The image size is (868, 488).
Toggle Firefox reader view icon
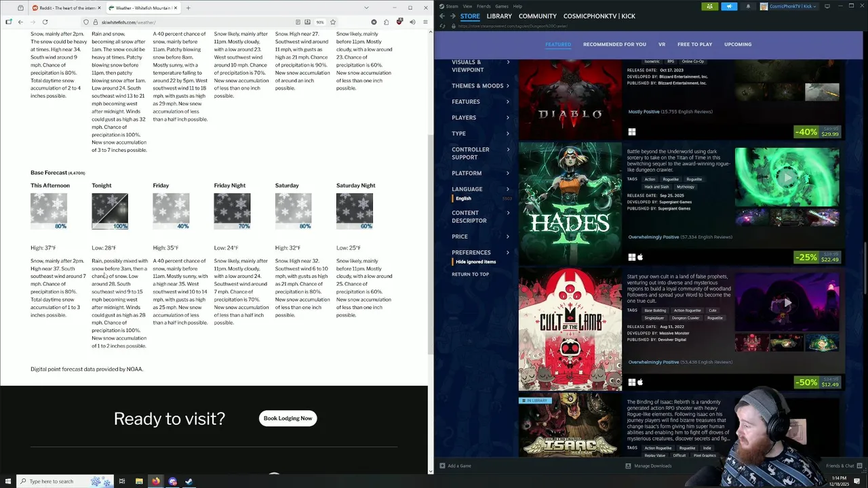click(298, 22)
